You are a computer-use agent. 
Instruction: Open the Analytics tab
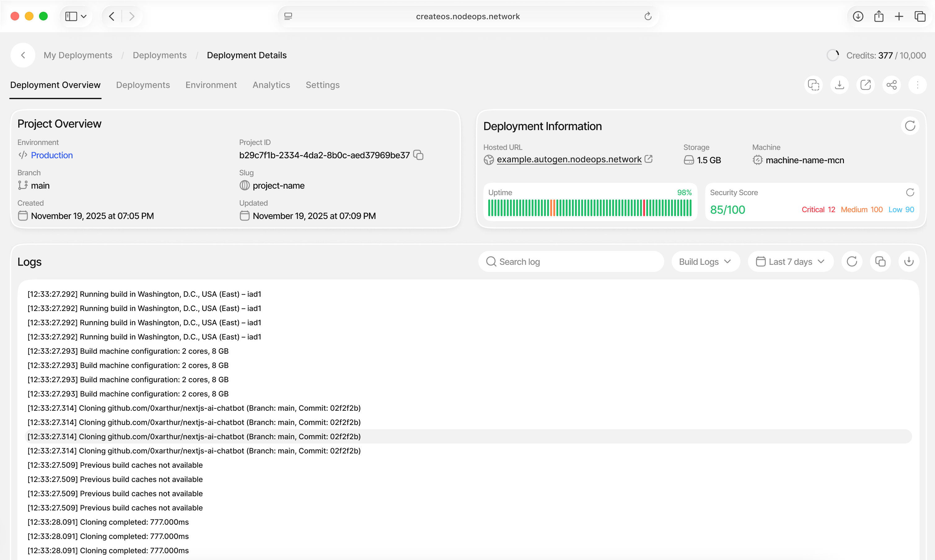tap(271, 85)
